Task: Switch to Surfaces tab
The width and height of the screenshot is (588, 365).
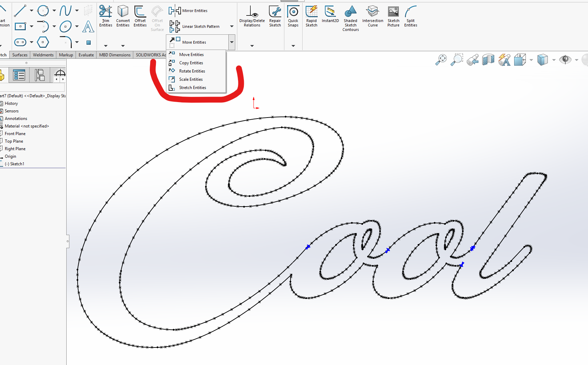Action: click(20, 55)
